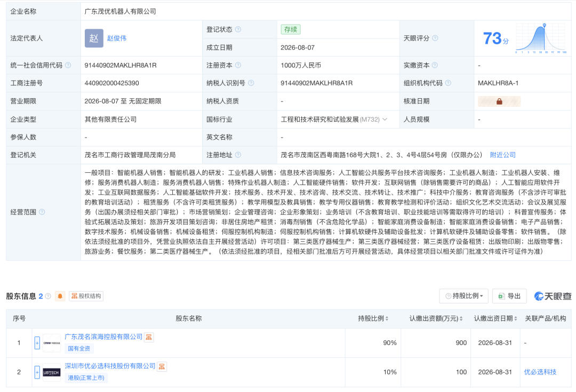Open legal representative 赵俊伟 link
The image size is (576, 392).
117,38
